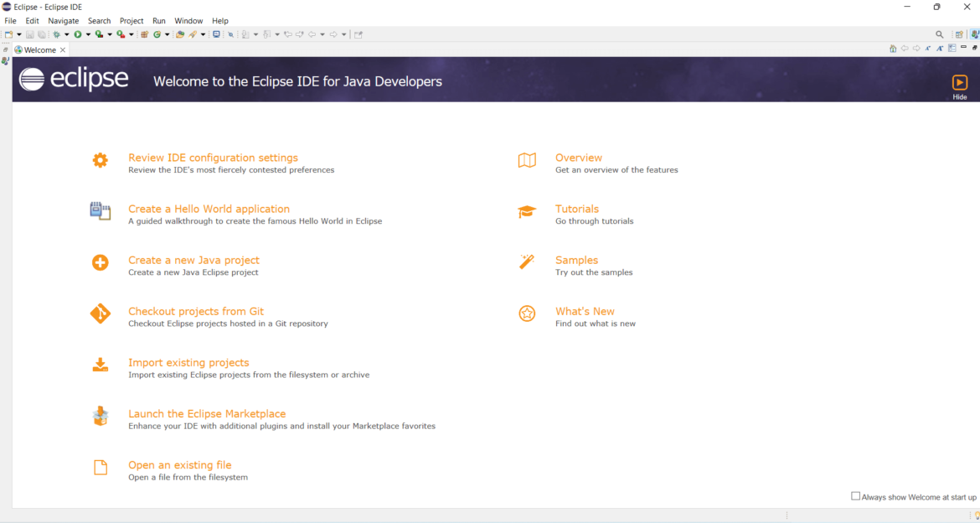Enable the Always show Welcome at start up checkbox
980x523 pixels.
tap(855, 496)
